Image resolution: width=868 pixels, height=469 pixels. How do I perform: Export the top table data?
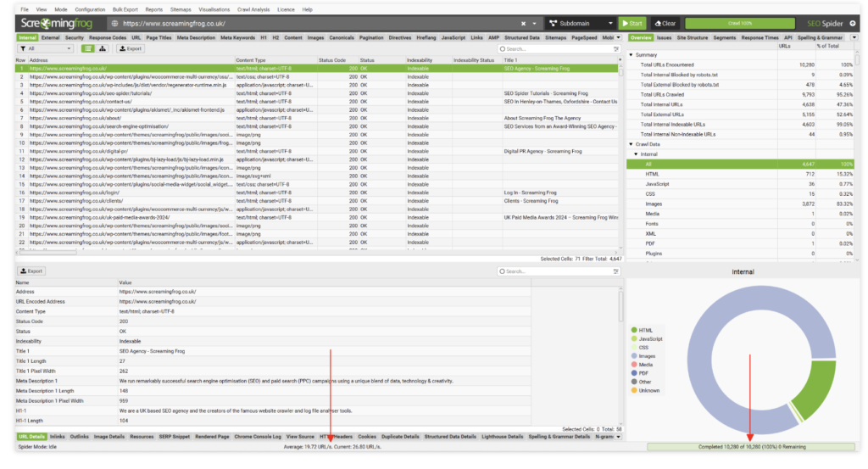coord(131,48)
